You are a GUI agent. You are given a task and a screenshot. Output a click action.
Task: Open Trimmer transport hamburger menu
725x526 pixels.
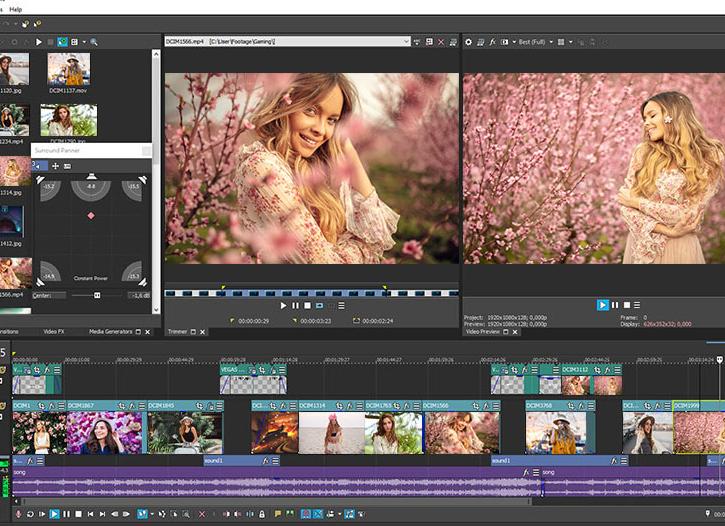(x=341, y=306)
